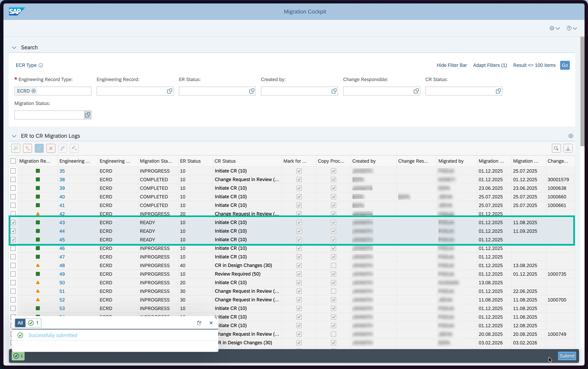Image resolution: width=588 pixels, height=369 pixels.
Task: Click the page vertical scrollbar
Action: click(x=582, y=92)
